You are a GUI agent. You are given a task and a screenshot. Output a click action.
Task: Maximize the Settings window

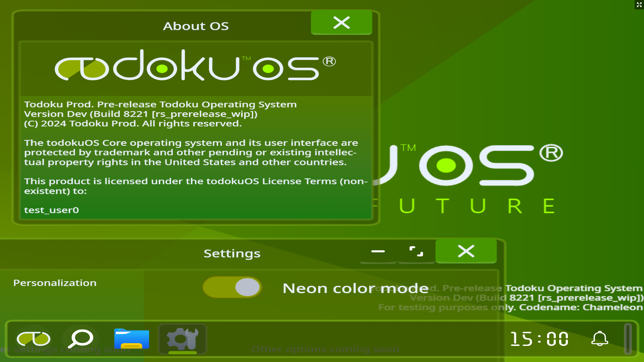(416, 251)
